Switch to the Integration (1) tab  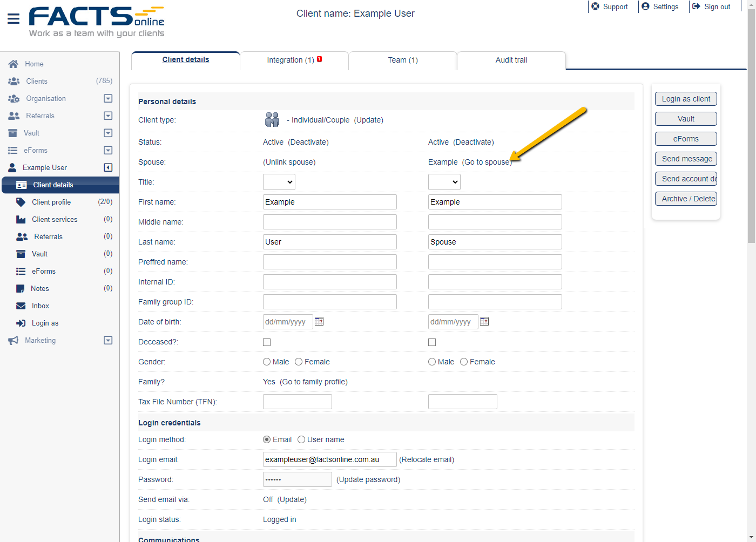(x=294, y=60)
